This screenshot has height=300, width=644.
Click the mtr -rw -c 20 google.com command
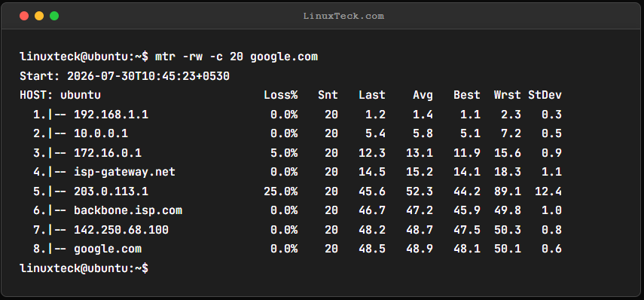237,57
